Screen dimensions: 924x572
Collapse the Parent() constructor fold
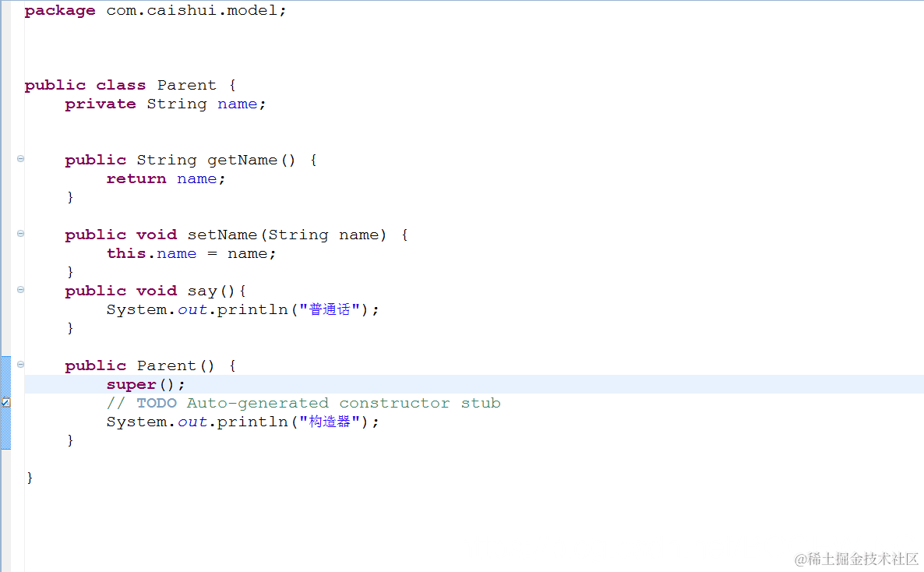(20, 365)
